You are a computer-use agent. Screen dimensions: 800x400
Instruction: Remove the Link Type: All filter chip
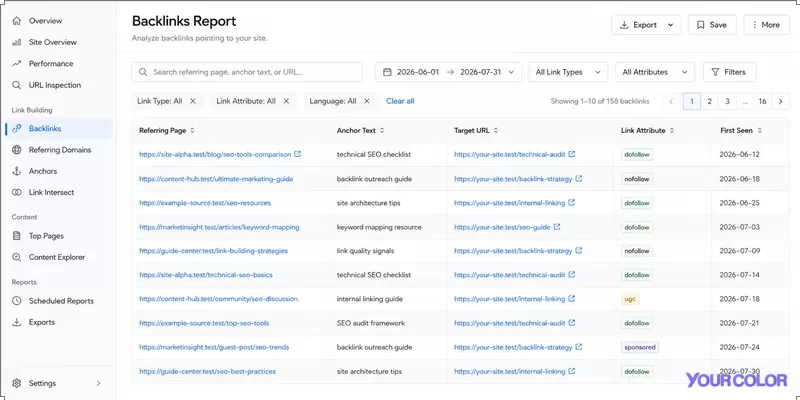pyautogui.click(x=193, y=101)
